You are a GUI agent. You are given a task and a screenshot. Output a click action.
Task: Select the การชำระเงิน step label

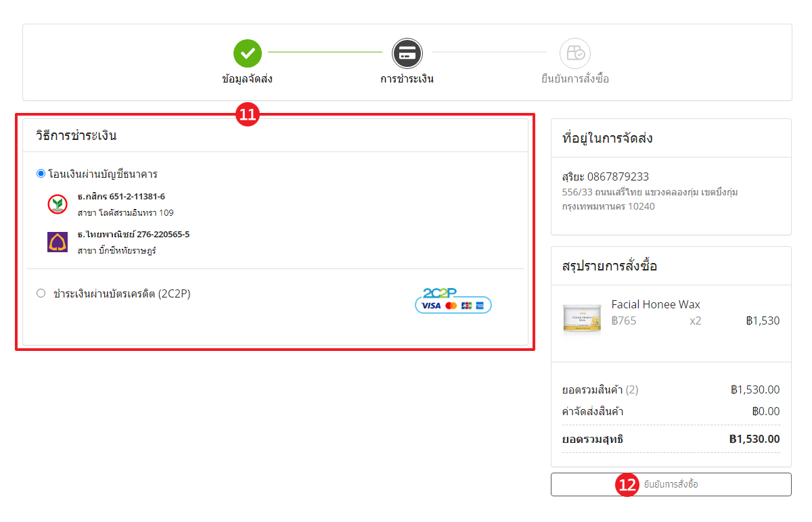coord(407,79)
